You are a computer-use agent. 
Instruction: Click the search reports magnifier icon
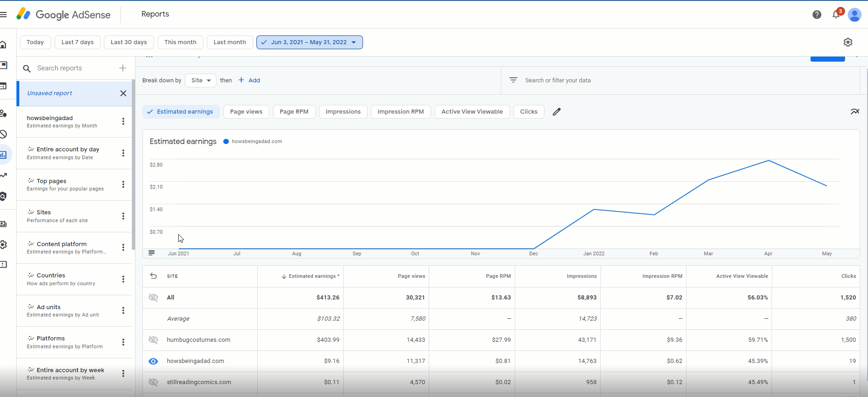(x=27, y=69)
